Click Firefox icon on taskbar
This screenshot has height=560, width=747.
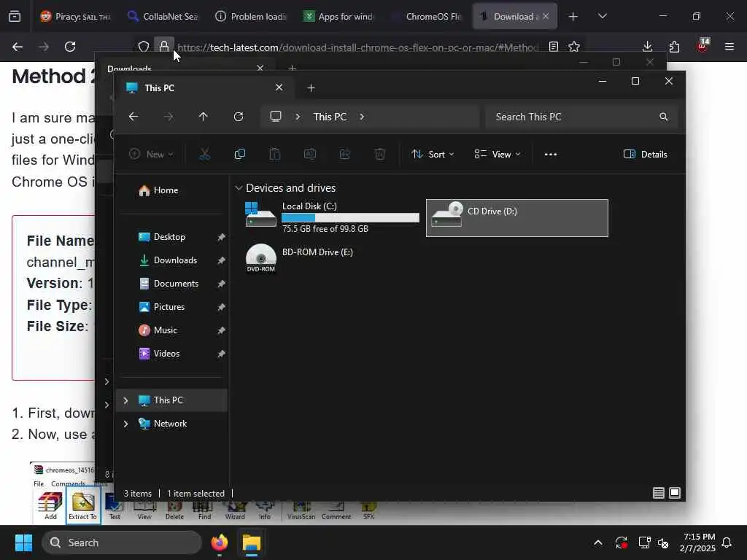[x=220, y=542]
